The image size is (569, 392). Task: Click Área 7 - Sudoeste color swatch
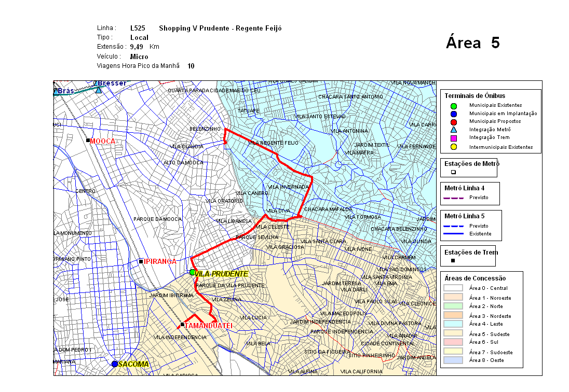pos(453,352)
